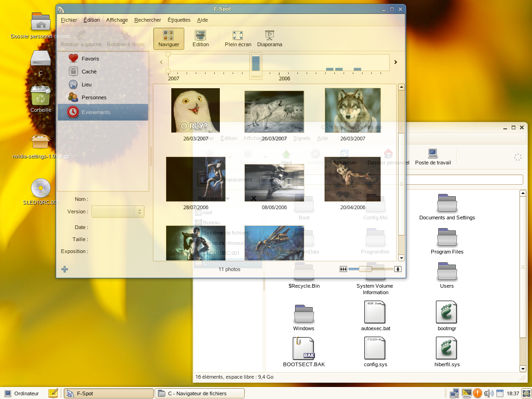Open Edition mode in F-Spot toolbar
Screen dimensions: 532x399
(x=200, y=39)
